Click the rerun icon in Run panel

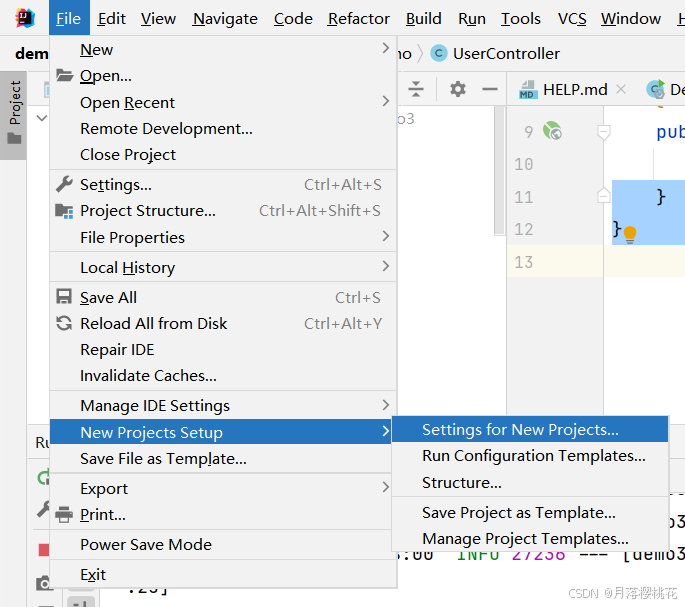(43, 477)
